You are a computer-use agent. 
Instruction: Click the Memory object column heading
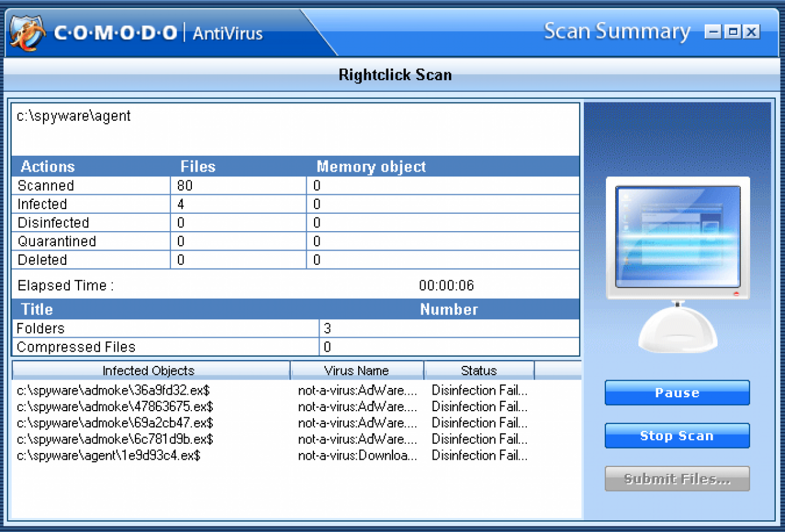[x=371, y=167]
